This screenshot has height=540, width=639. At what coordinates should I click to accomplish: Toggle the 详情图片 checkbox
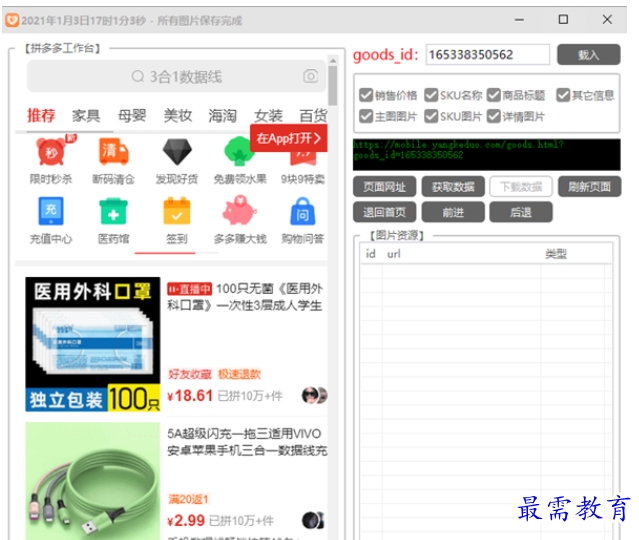pyautogui.click(x=494, y=117)
